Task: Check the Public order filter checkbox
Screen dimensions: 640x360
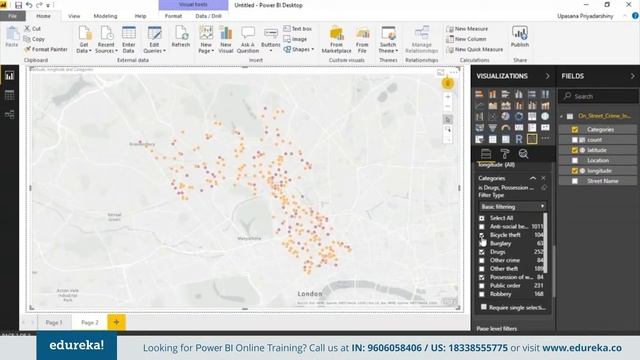Action: click(482, 286)
